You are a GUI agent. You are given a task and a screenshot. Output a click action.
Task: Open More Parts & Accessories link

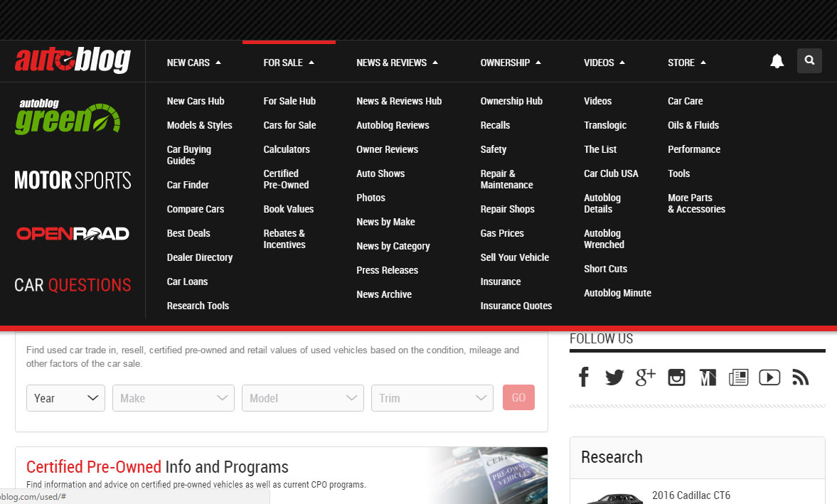[x=696, y=203]
